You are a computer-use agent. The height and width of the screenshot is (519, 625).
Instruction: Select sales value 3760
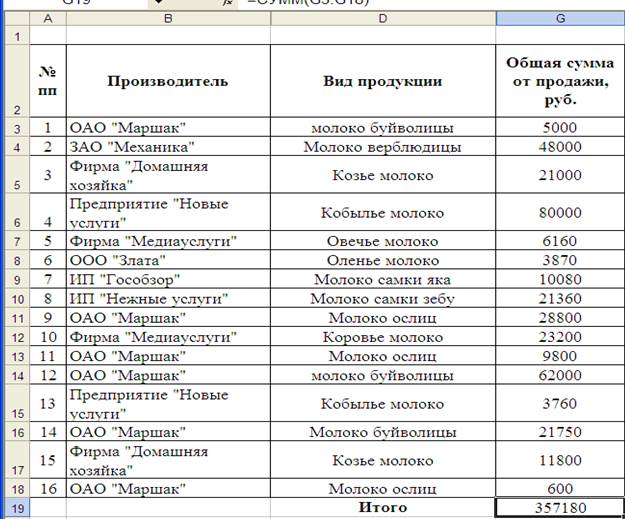(560, 403)
